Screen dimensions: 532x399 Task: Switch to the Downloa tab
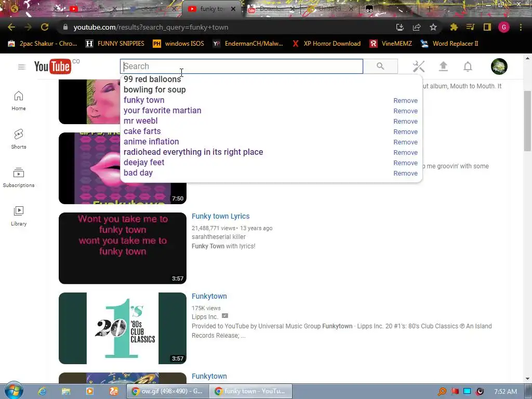pos(271,9)
